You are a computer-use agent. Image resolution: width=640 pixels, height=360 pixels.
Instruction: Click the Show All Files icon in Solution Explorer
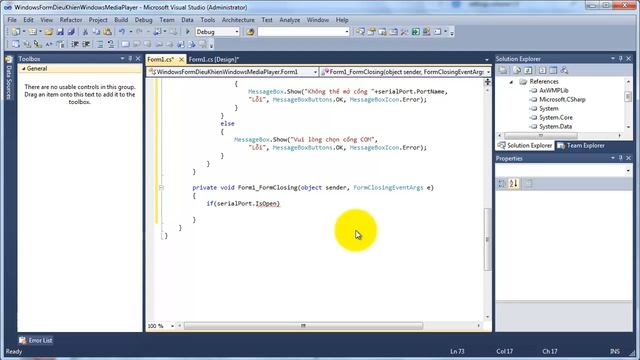[516, 70]
